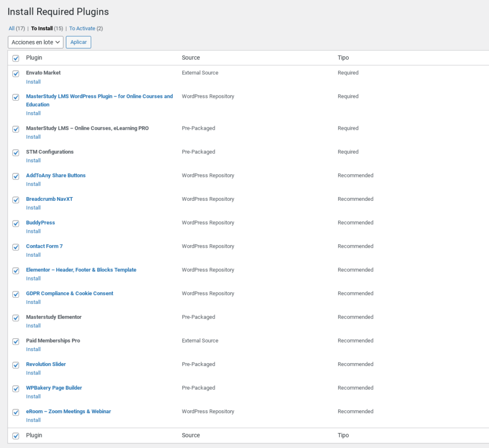Install the BuddyPress plugin
This screenshot has width=489, height=448.
point(33,231)
